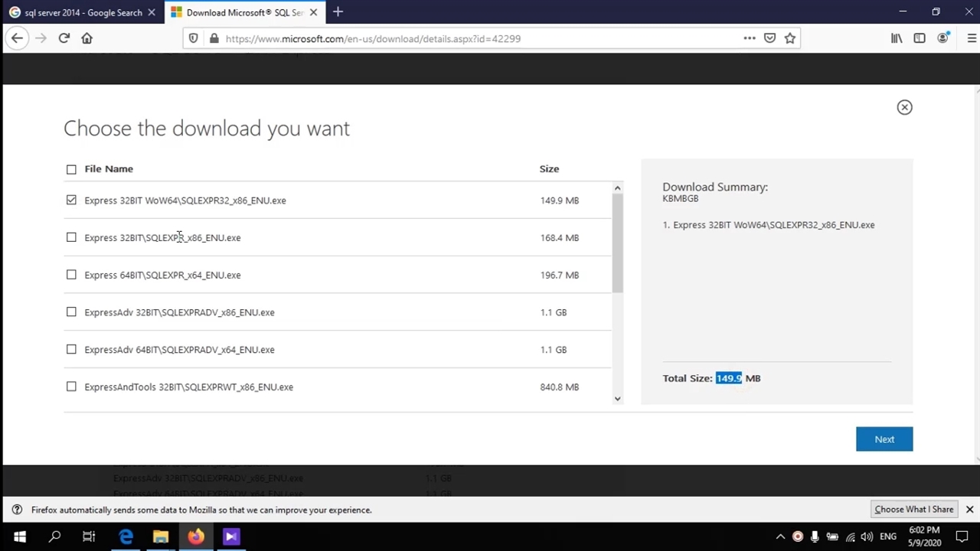The image size is (980, 551).
Task: Show hidden system tray icons
Action: pos(780,536)
